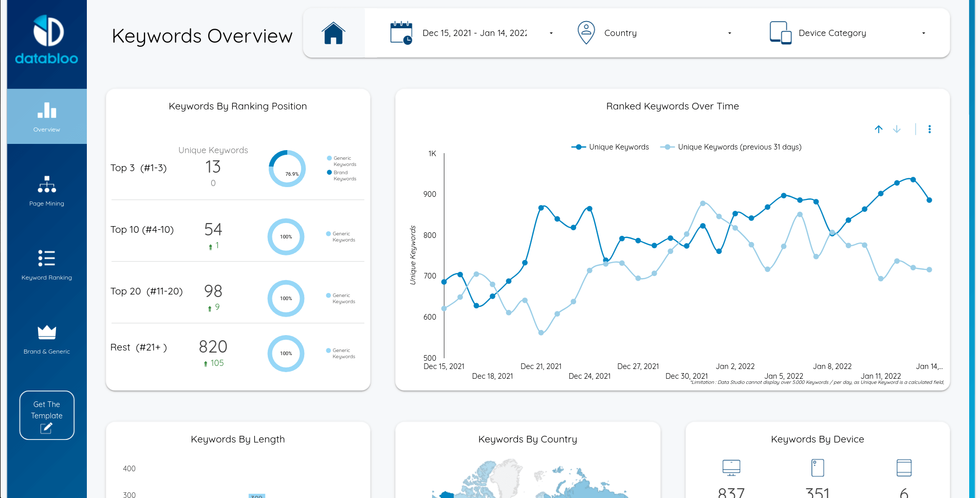This screenshot has height=498, width=980.
Task: Click the calendar icon beside the date range
Action: click(401, 32)
